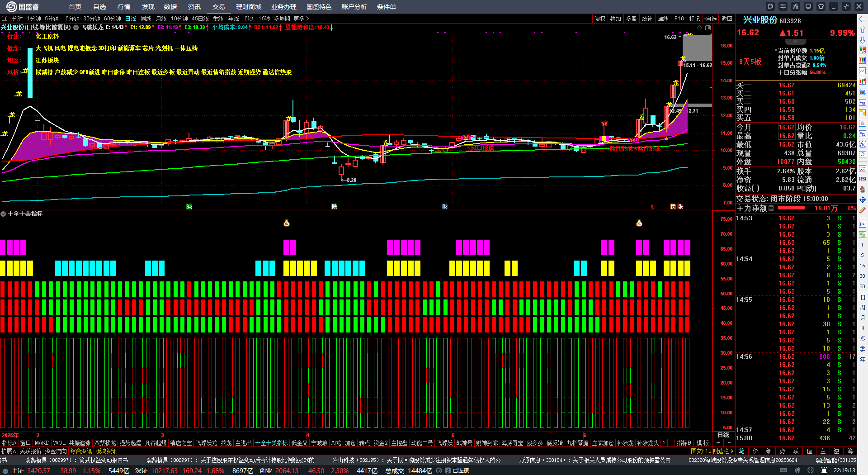Image resolution: width=868 pixels, height=475 pixels.
Task: Click the 国盛睿 logo
Action: tap(23, 7)
